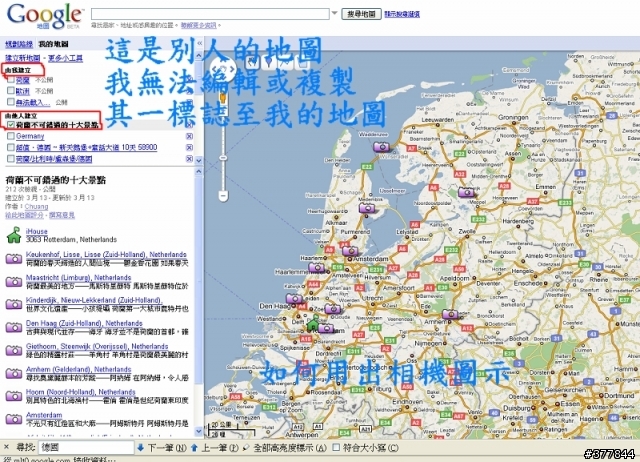Click camera marker near Arnhem on map
Screen dimensions: 640x462
pyautogui.click(x=451, y=314)
